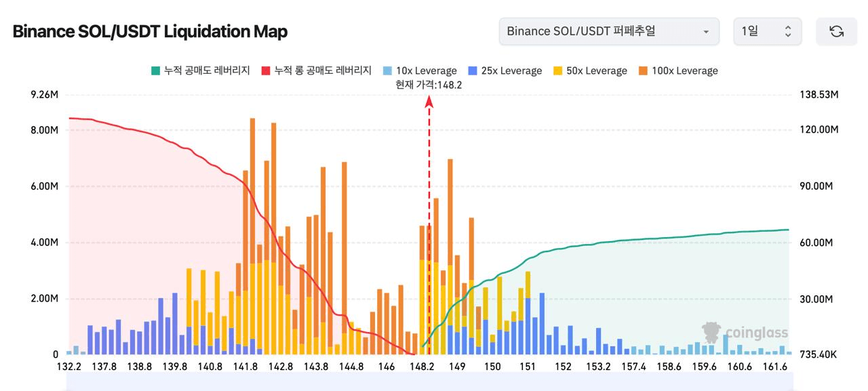Open the 1일 time range selector

click(x=767, y=31)
